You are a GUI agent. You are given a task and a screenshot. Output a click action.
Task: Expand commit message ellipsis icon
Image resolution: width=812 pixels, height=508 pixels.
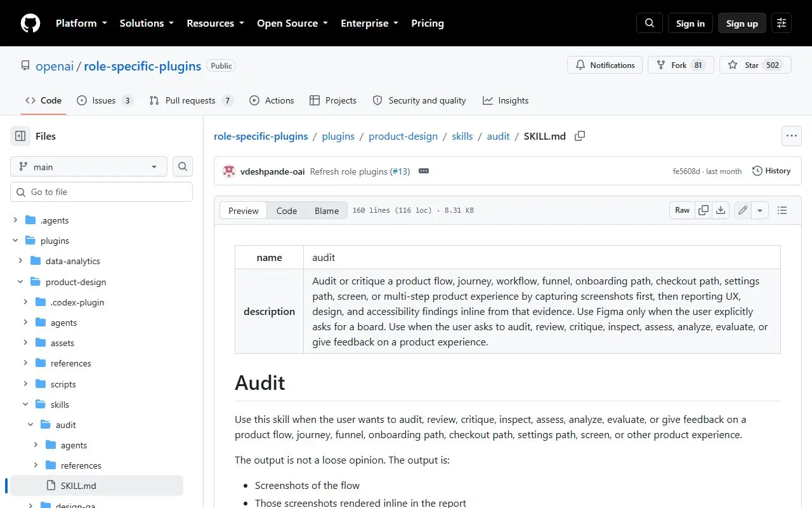point(424,171)
